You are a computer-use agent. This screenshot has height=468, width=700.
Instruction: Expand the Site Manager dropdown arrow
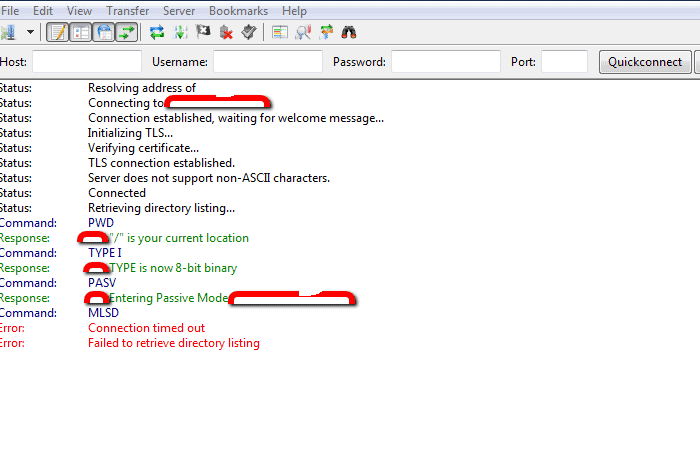coord(30,32)
